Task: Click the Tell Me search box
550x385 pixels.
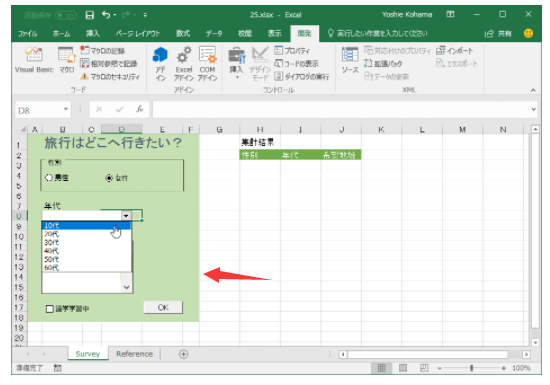Action: [378, 34]
